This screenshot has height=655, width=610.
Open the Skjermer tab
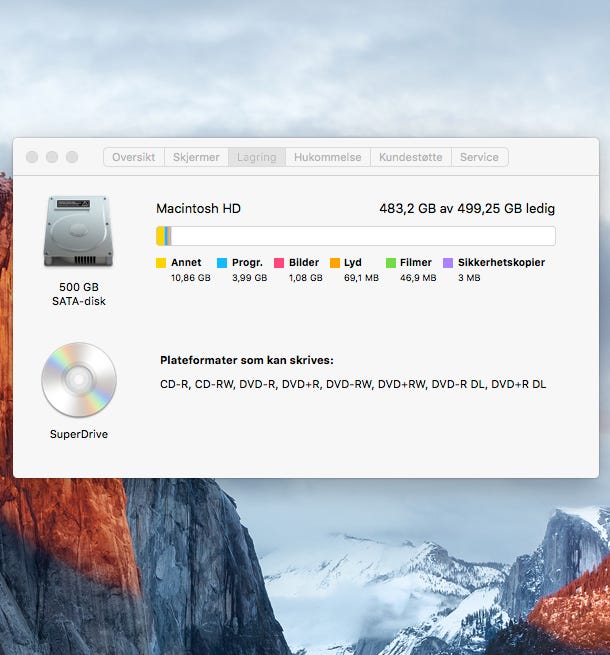[196, 157]
